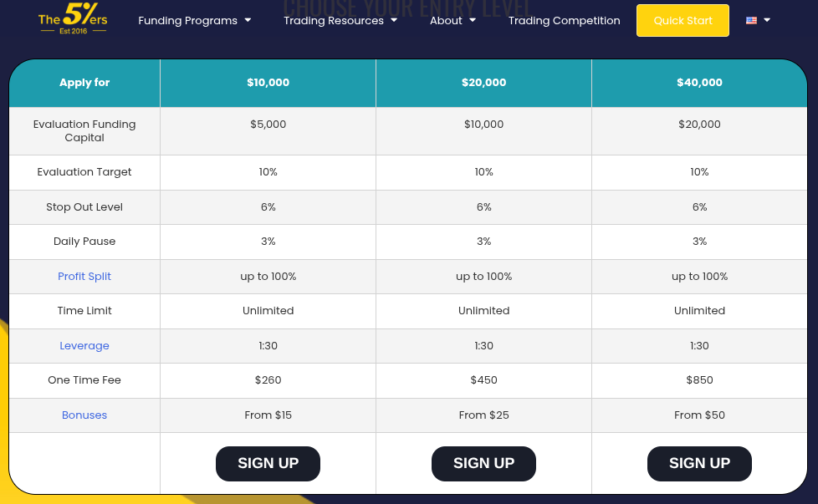Click the US flag language icon
Screen dimensions: 818x504
[751, 20]
